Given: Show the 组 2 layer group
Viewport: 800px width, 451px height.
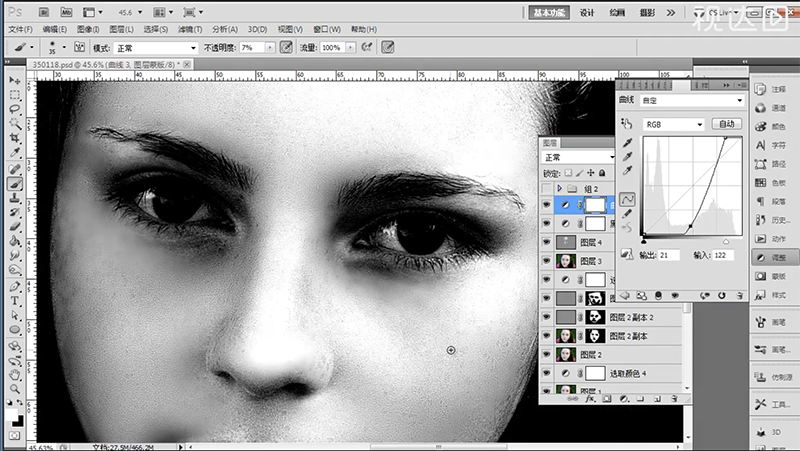Looking at the screenshot, I should pos(546,189).
